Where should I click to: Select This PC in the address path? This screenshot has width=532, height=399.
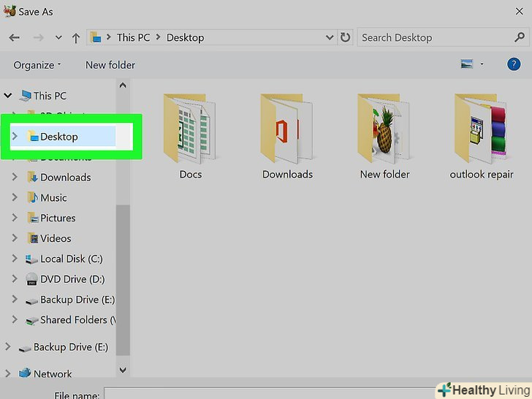point(133,38)
